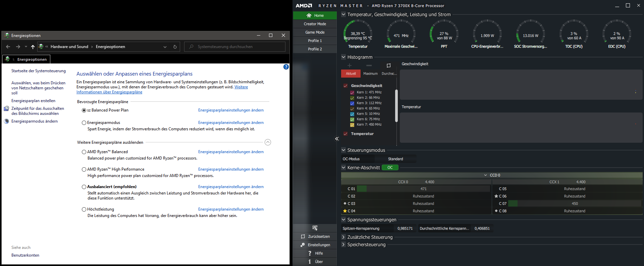Click the histogram reset loop icon

[389, 65]
